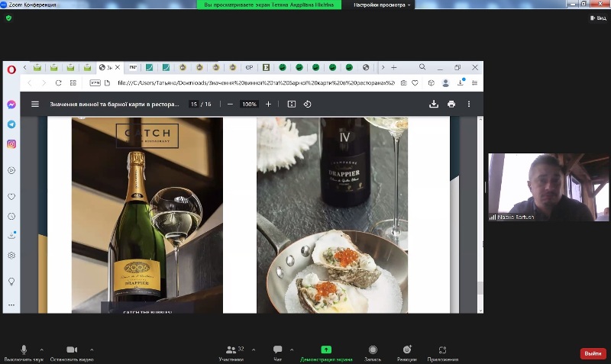Mute the microphone in Zoom toolbar

(x=24, y=350)
